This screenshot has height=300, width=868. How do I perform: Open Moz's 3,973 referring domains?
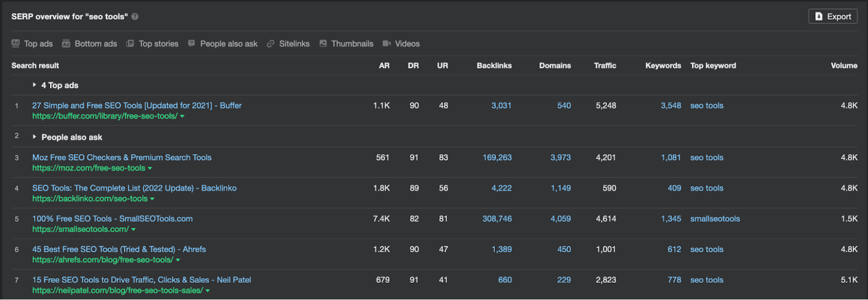pyautogui.click(x=560, y=158)
